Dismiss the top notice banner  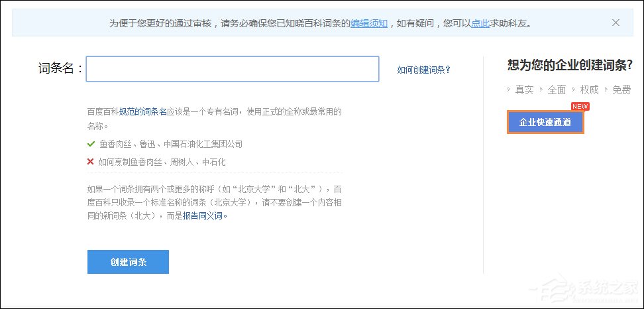click(x=616, y=23)
